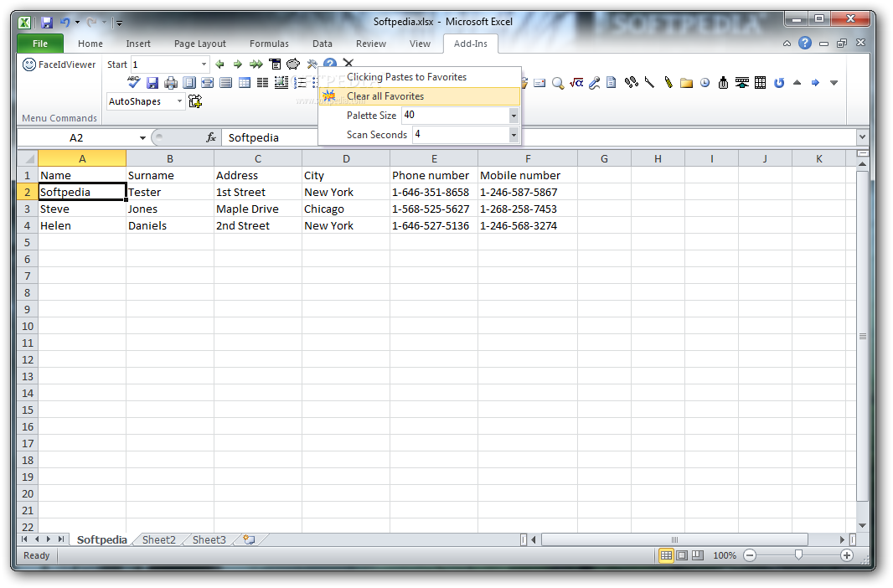This screenshot has height=588, width=893.
Task: Click the hammer and wrench tools icon
Action: tap(312, 64)
